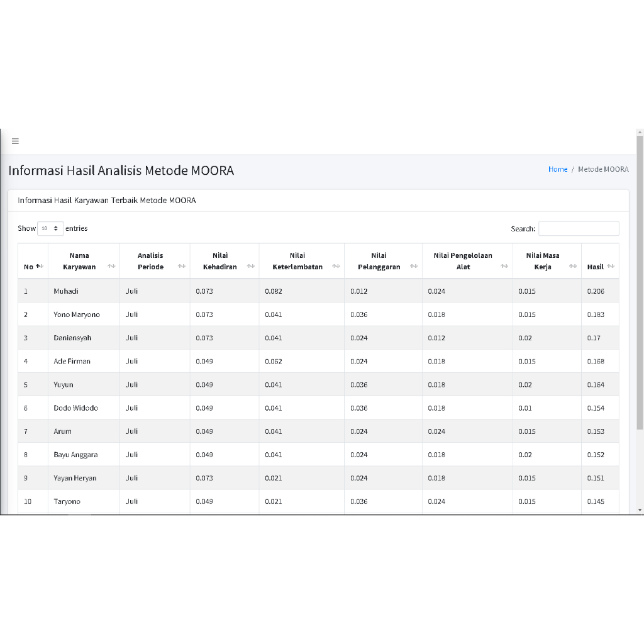Sort by Hasil column sort icon
Image resolution: width=644 pixels, height=644 pixels.
click(x=611, y=267)
